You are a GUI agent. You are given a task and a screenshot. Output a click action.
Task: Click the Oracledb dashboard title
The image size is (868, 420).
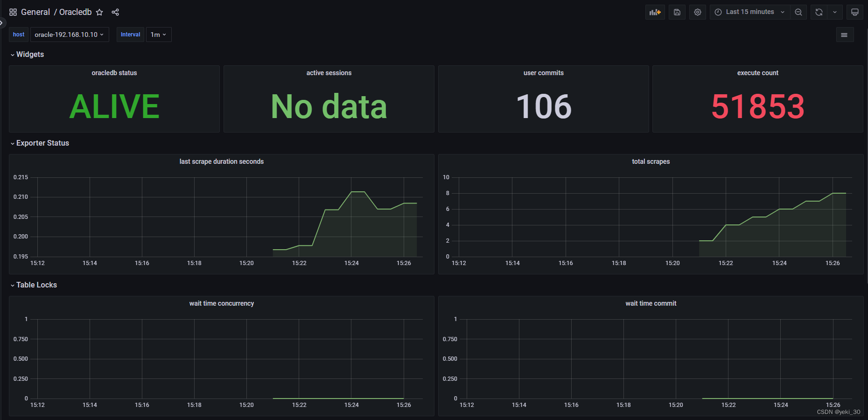pos(76,12)
